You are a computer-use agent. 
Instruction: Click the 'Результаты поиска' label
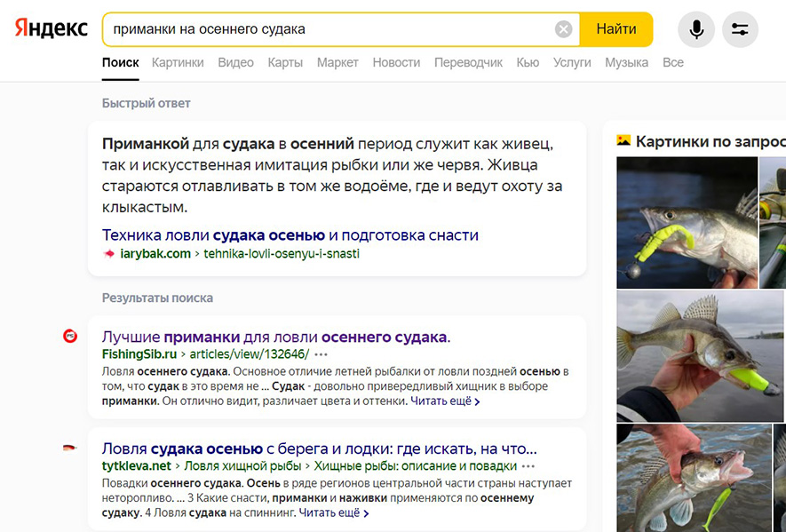pyautogui.click(x=157, y=298)
